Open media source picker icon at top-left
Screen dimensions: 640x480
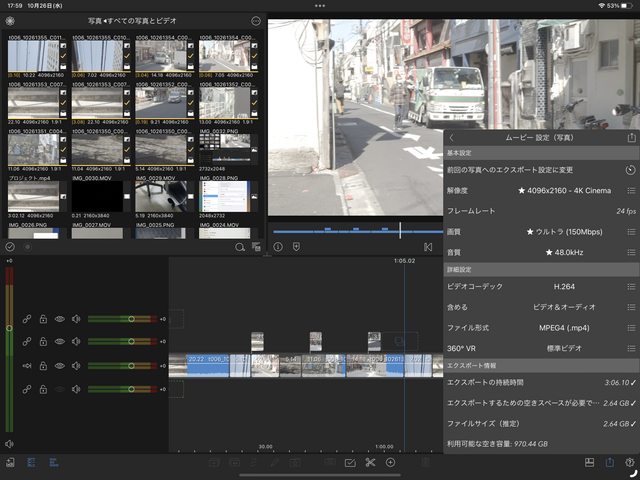pyautogui.click(x=10, y=20)
